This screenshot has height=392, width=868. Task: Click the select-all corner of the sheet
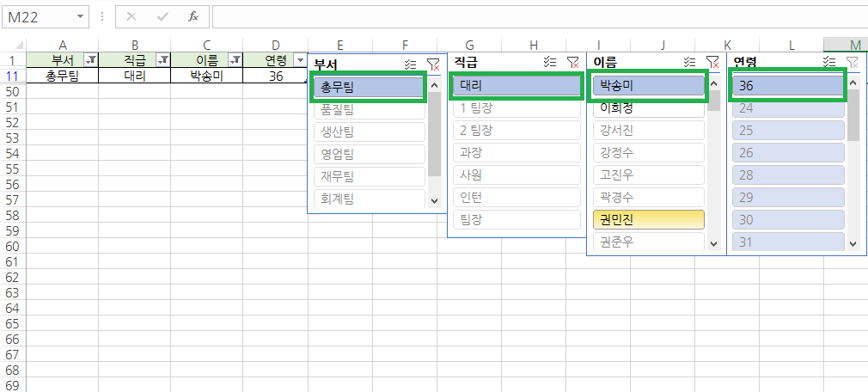[x=13, y=45]
